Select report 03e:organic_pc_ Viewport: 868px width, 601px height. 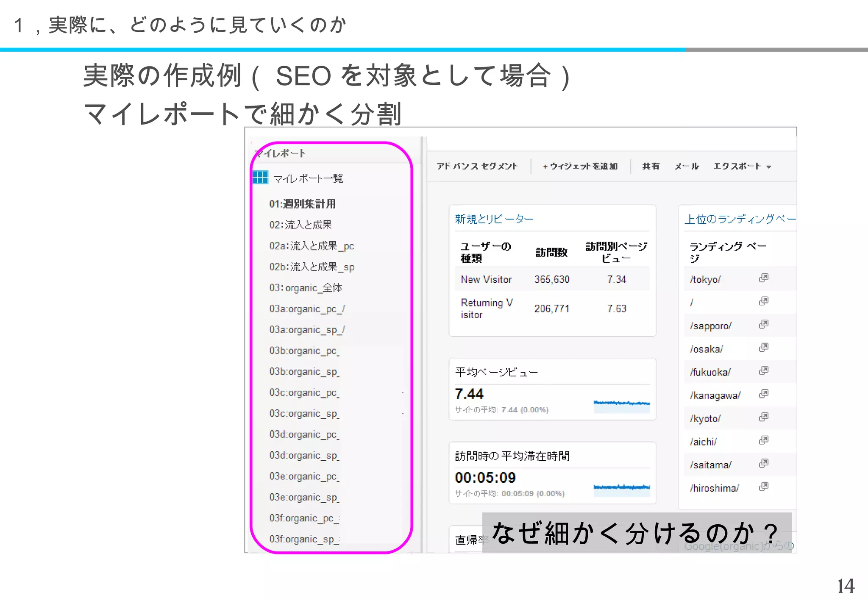click(x=304, y=476)
